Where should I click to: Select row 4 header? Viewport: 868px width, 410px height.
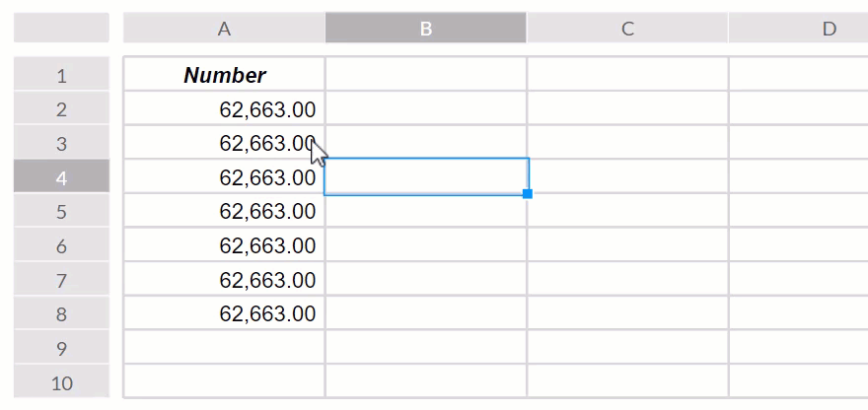pos(61,177)
